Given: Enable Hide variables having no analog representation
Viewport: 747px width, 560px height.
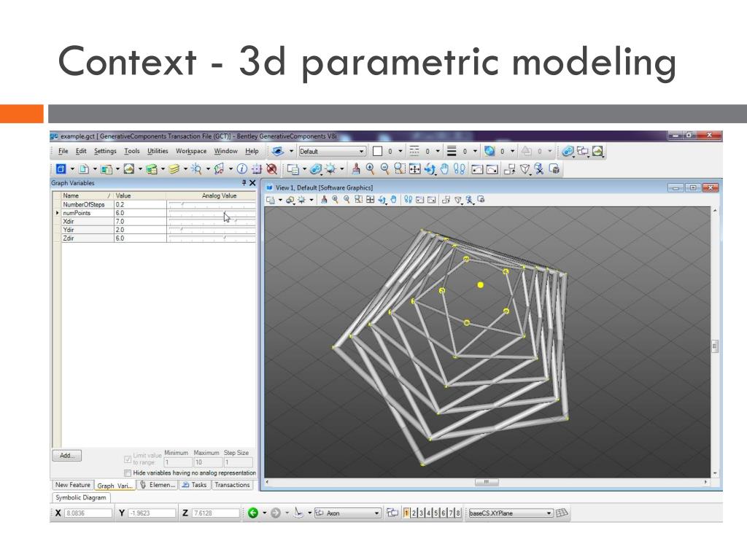Looking at the screenshot, I should (128, 472).
